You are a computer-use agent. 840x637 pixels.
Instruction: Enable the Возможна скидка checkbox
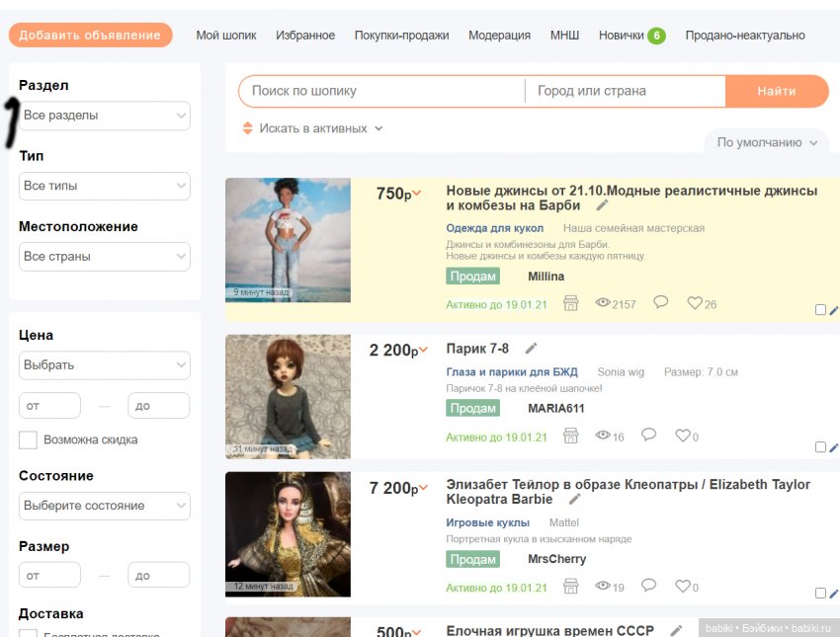29,439
